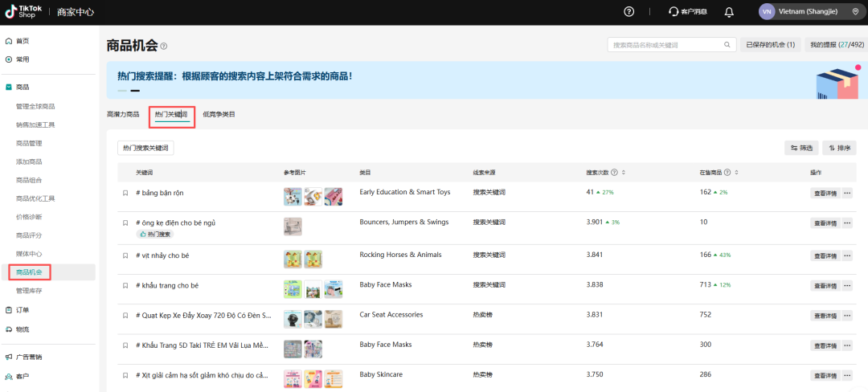
Task: View details for vịt nhảy cho bé
Action: pos(825,255)
